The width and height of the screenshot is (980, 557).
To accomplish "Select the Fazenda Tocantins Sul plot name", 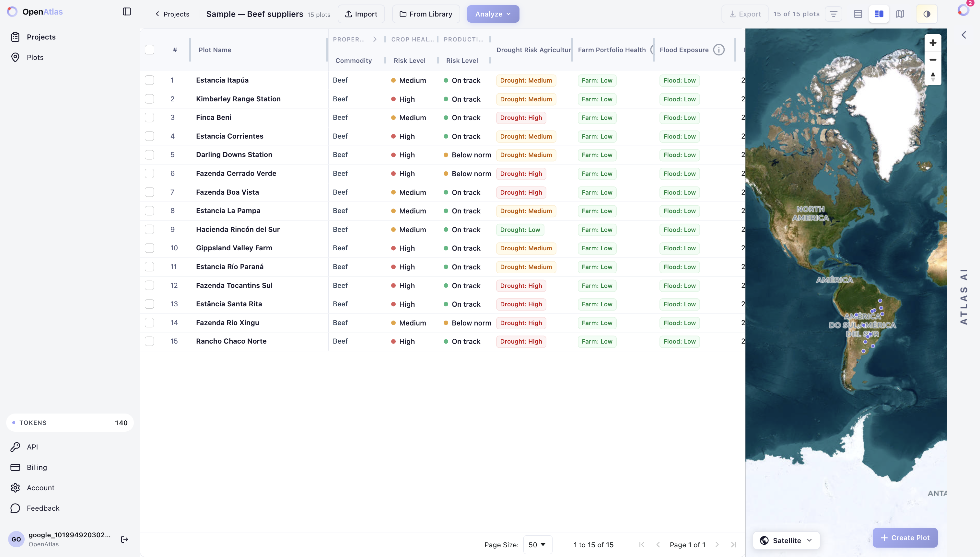I will pos(234,285).
